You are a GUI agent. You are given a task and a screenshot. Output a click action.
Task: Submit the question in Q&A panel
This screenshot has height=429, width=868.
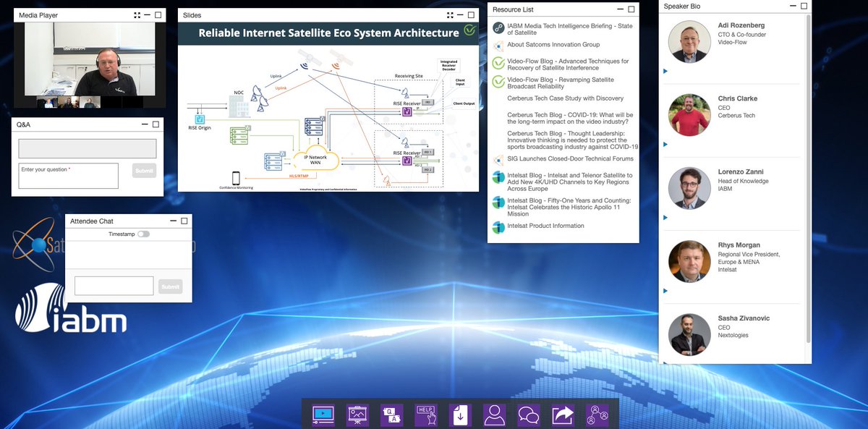click(x=144, y=171)
